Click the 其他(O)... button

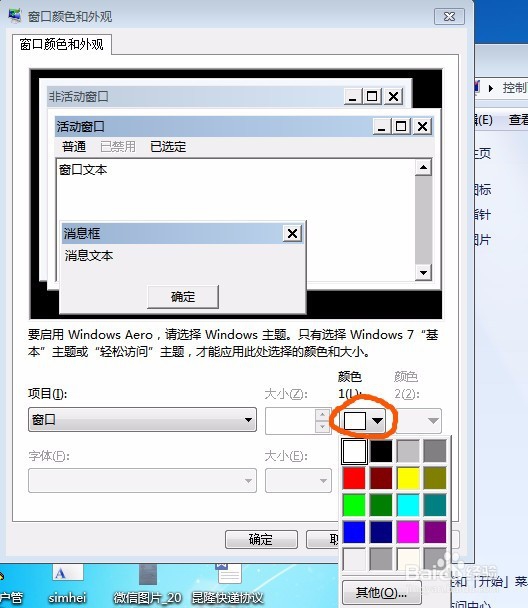click(x=381, y=592)
